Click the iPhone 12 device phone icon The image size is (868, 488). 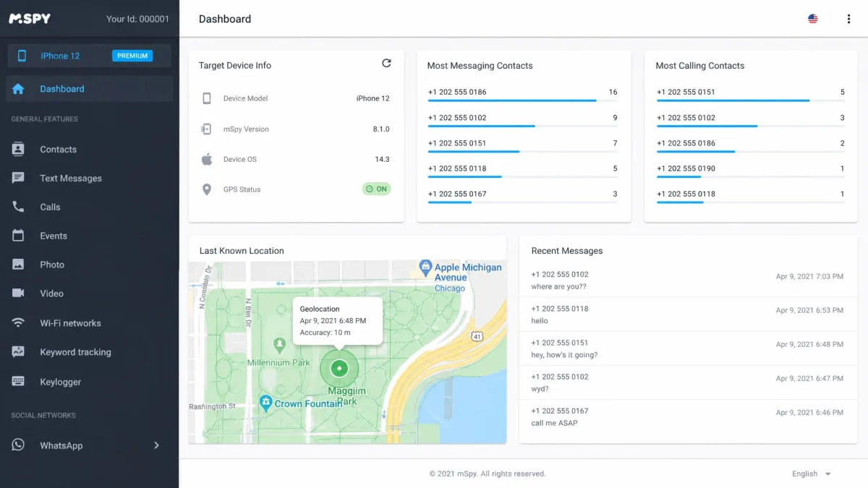point(22,56)
